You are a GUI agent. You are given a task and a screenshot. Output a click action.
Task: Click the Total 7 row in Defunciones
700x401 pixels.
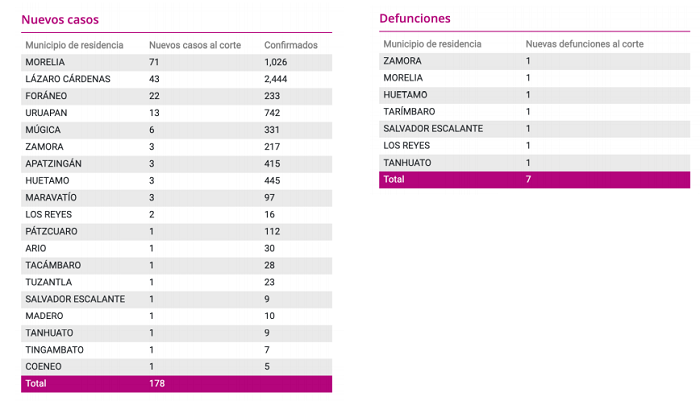[534, 180]
